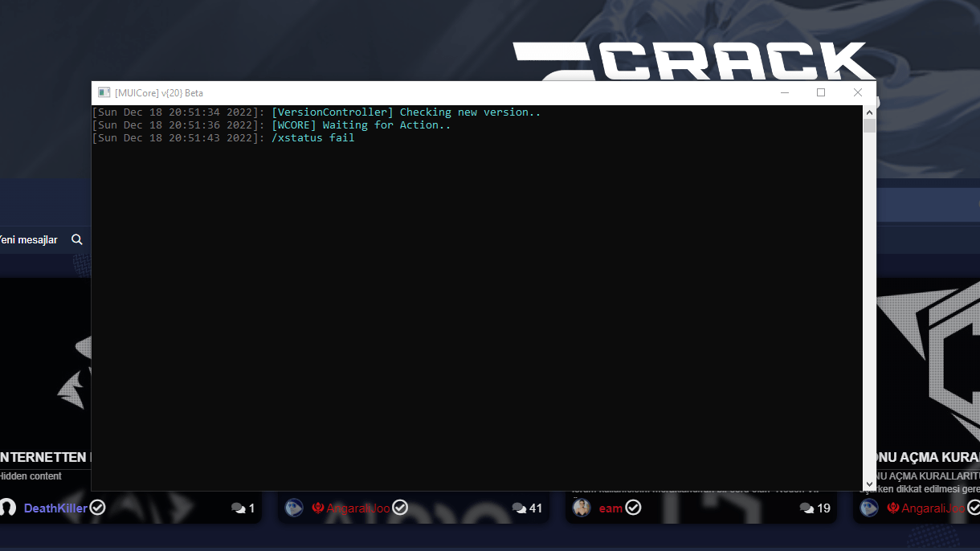
Task: Click verified badge next to eam
Action: coord(633,508)
